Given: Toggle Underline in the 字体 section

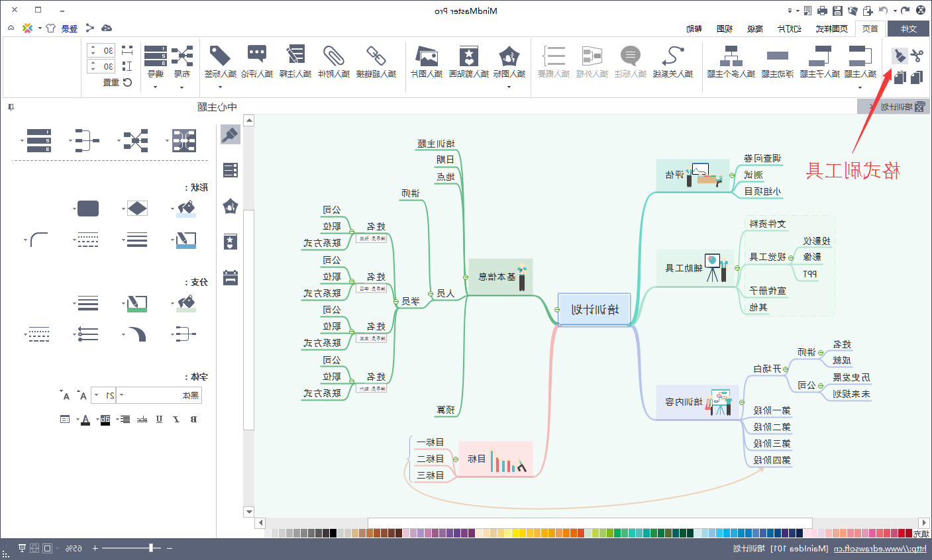Looking at the screenshot, I should [x=159, y=419].
